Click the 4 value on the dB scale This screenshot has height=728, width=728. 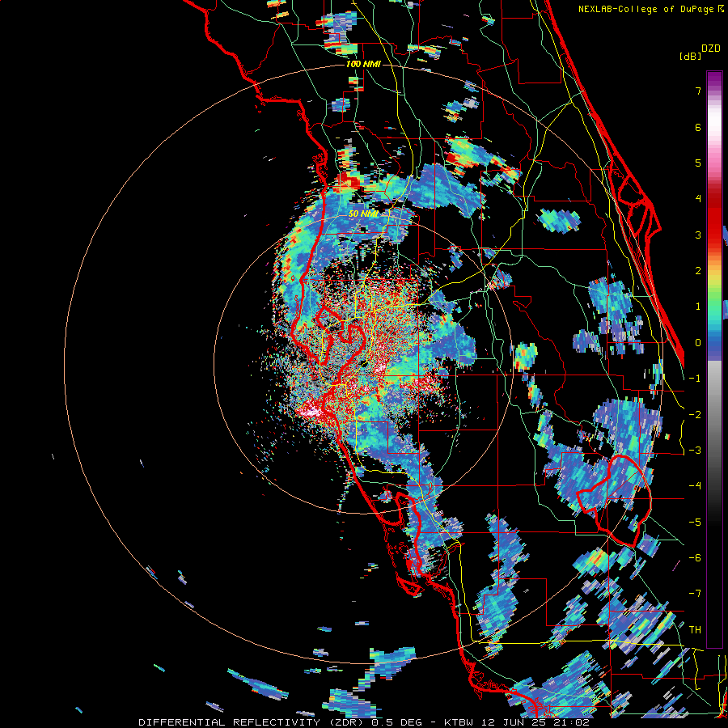[698, 198]
